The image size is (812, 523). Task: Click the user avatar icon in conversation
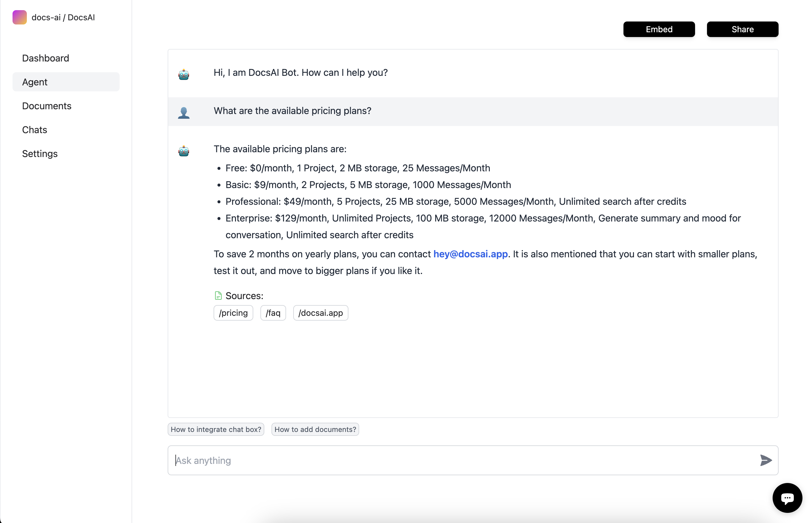pos(184,111)
